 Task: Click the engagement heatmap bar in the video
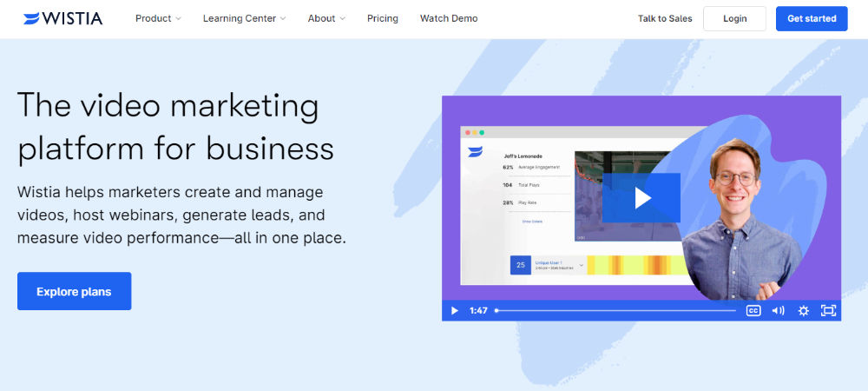[x=636, y=265]
